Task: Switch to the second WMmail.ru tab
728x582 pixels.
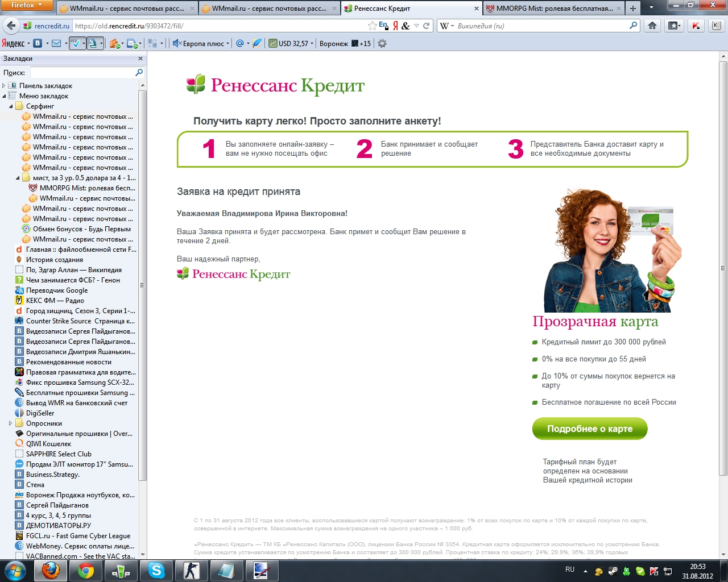Action: [x=268, y=9]
